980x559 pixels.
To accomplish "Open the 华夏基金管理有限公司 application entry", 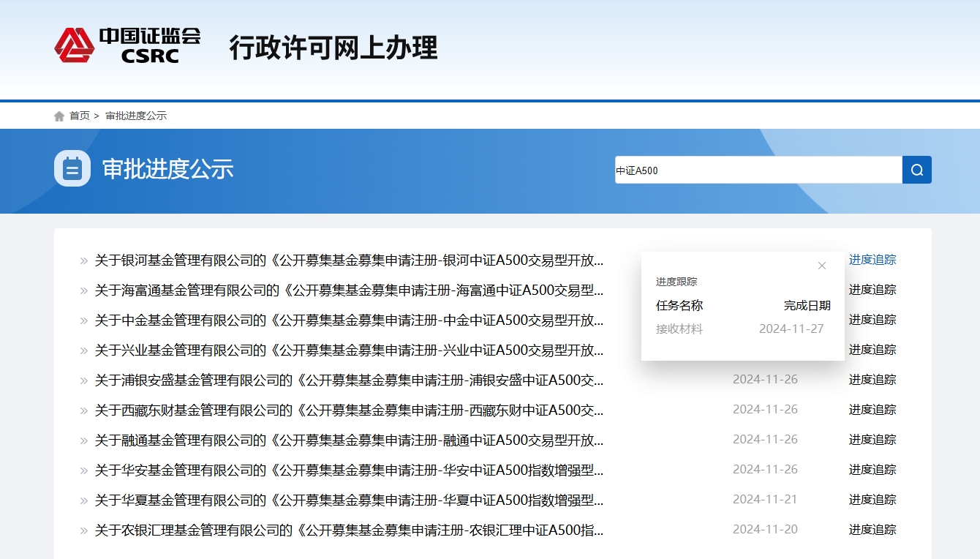I will (x=350, y=500).
